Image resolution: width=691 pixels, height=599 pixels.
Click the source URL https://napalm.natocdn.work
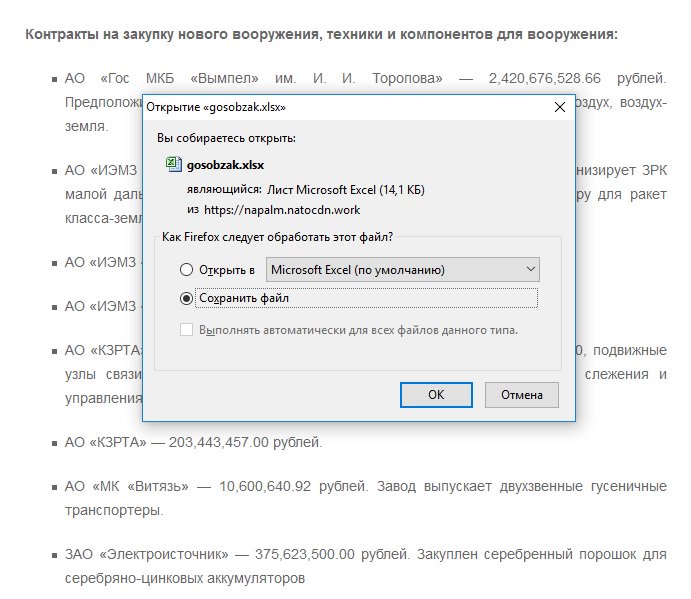(x=282, y=210)
